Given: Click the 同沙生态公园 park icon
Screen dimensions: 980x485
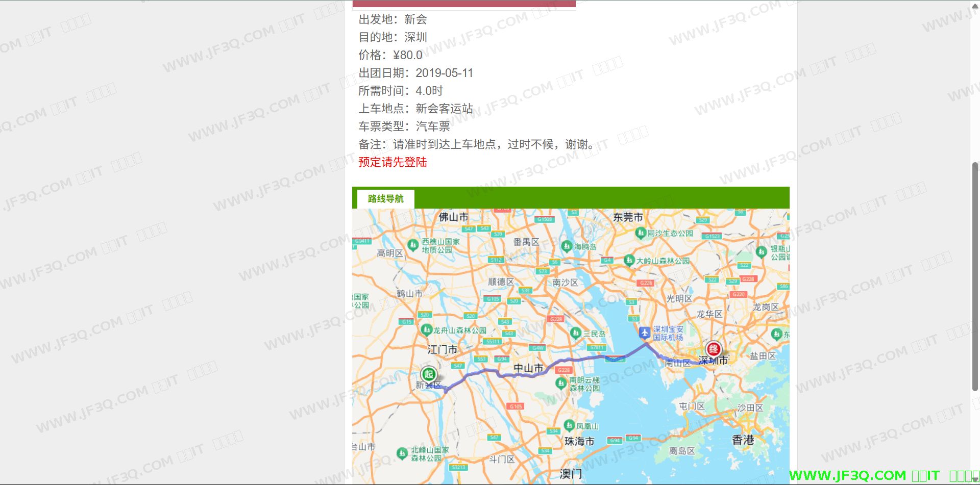Looking at the screenshot, I should click(x=641, y=233).
